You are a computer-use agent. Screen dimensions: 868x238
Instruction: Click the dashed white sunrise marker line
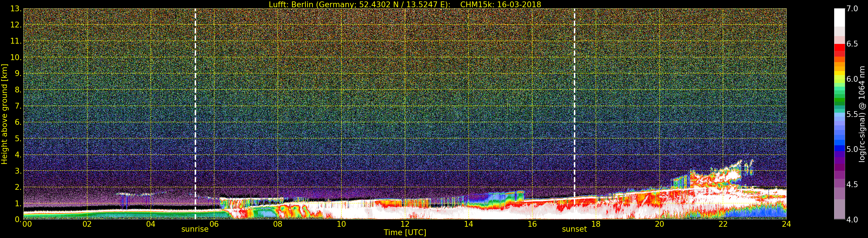195,114
